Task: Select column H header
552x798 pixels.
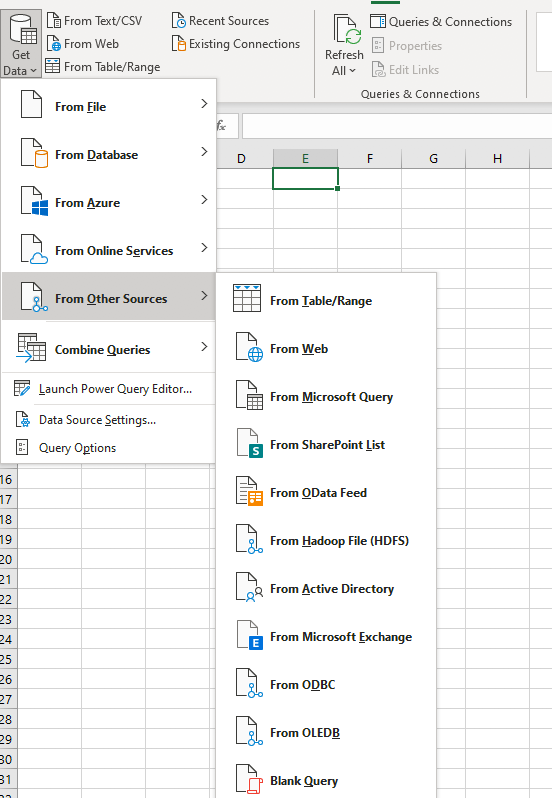Action: click(x=498, y=158)
